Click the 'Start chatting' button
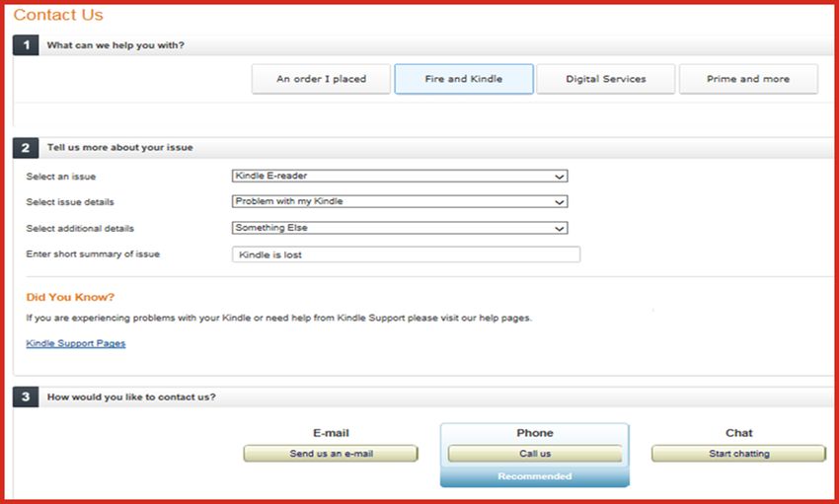 [x=738, y=454]
